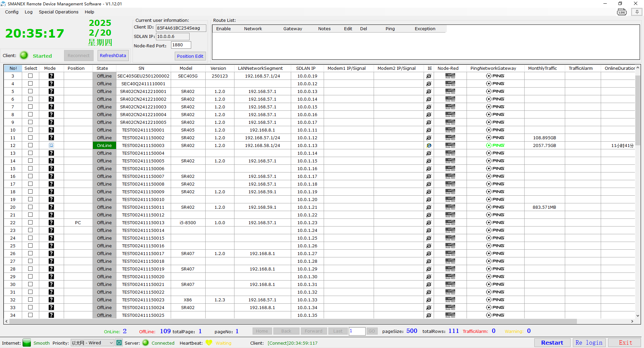Click PING icon for row 3 device
Viewport: 644px width, 348px height.
(x=495, y=76)
